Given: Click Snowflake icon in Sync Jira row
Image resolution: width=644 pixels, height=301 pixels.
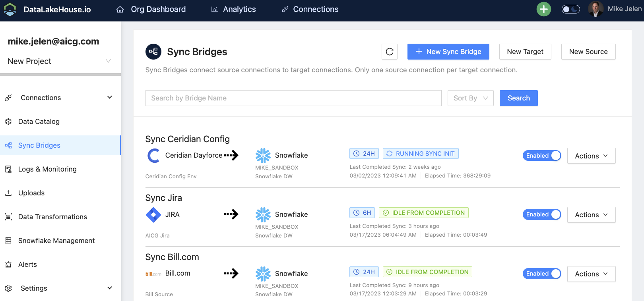Looking at the screenshot, I should 263,215.
